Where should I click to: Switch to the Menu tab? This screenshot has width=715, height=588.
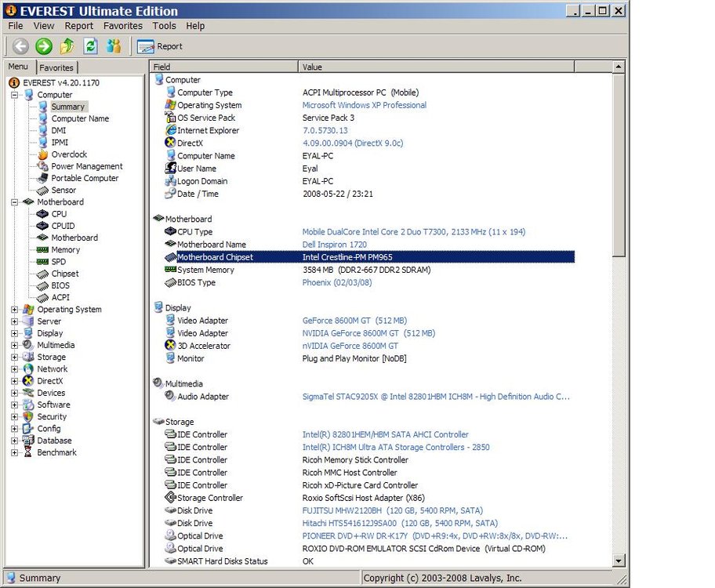[x=18, y=67]
